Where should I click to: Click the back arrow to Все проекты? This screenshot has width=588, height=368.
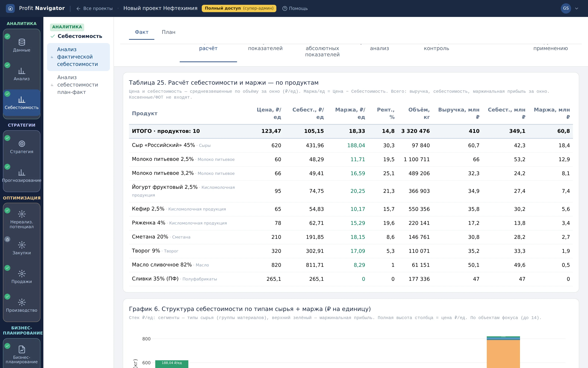[x=78, y=8]
